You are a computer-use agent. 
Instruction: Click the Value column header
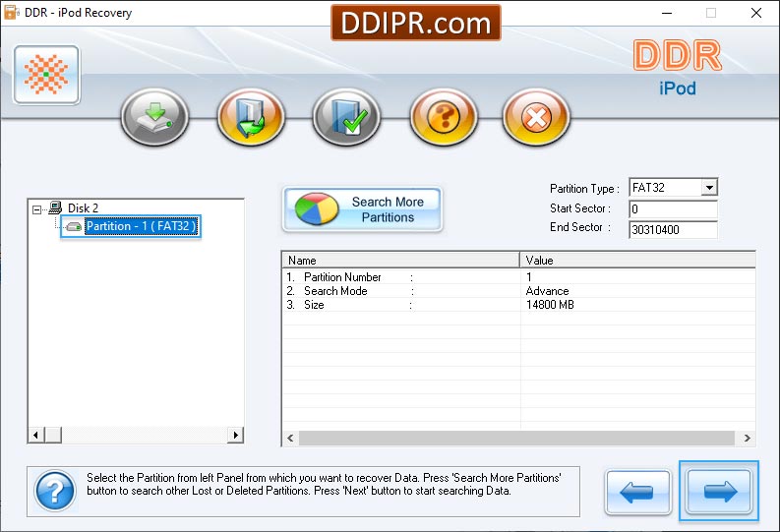(x=638, y=260)
